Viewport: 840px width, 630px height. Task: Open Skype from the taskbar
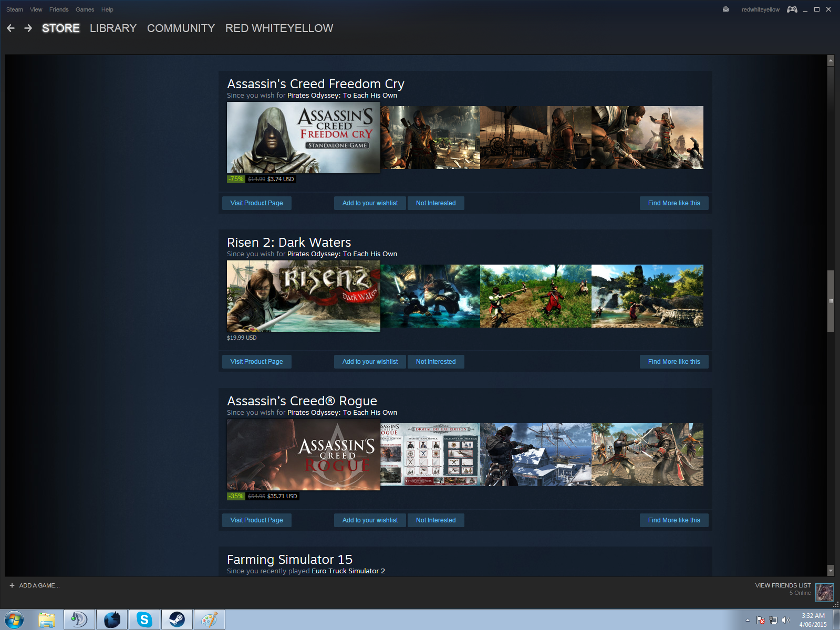(x=144, y=620)
